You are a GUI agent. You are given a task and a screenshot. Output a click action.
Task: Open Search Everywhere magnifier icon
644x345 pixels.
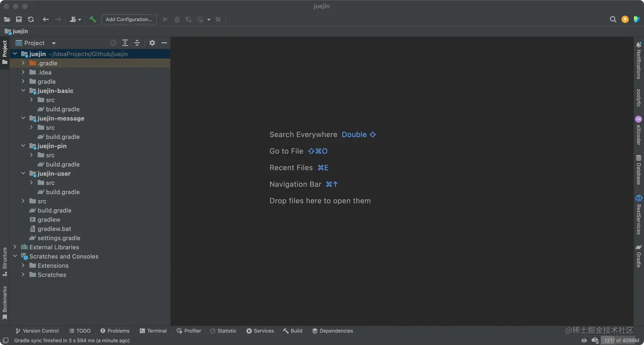[613, 19]
